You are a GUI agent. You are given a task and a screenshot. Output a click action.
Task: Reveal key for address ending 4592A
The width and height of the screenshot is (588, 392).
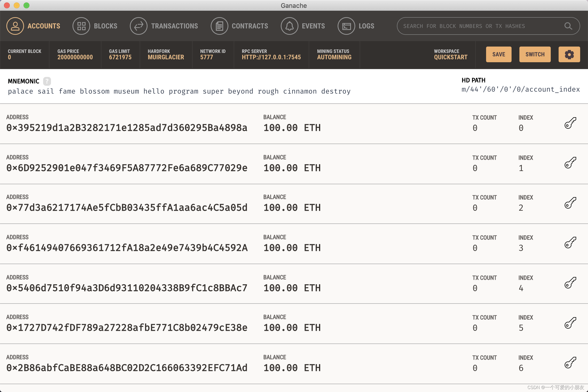(570, 243)
